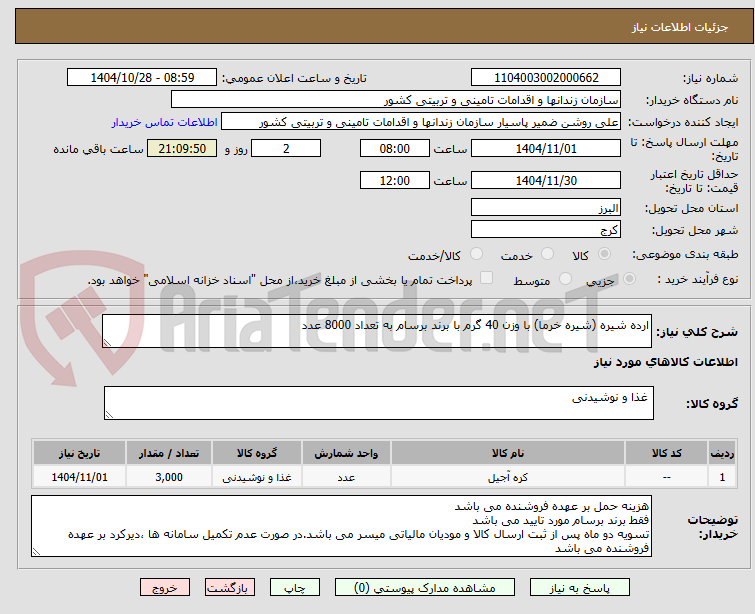Image resolution: width=755 pixels, height=614 pixels.
Task: Select the جزیی purchase type radio
Action: (x=629, y=279)
